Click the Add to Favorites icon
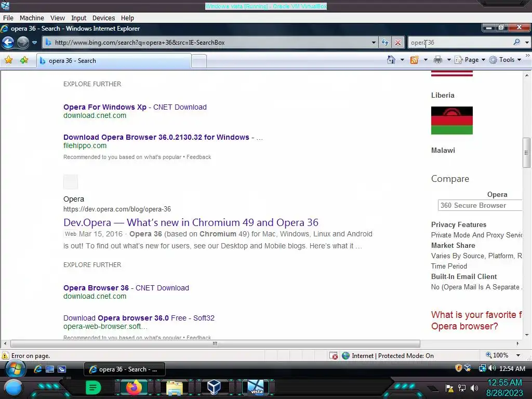The height and width of the screenshot is (399, 532). click(24, 60)
